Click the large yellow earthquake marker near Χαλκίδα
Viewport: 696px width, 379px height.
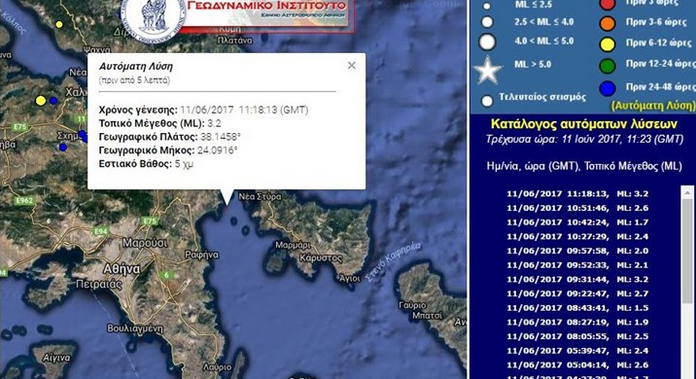tap(41, 101)
